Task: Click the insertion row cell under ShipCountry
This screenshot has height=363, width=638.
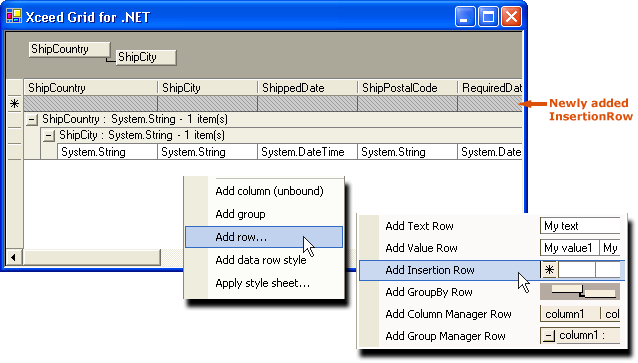Action: (x=90, y=104)
